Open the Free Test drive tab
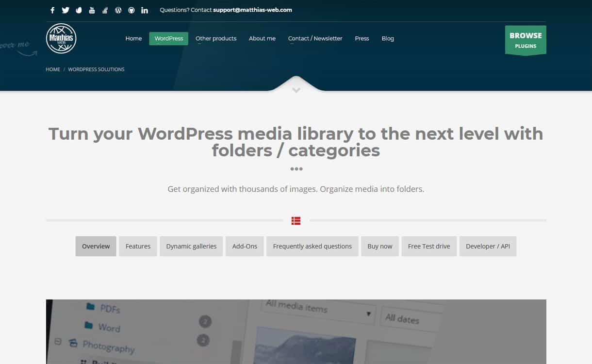The height and width of the screenshot is (364, 592). pos(429,246)
